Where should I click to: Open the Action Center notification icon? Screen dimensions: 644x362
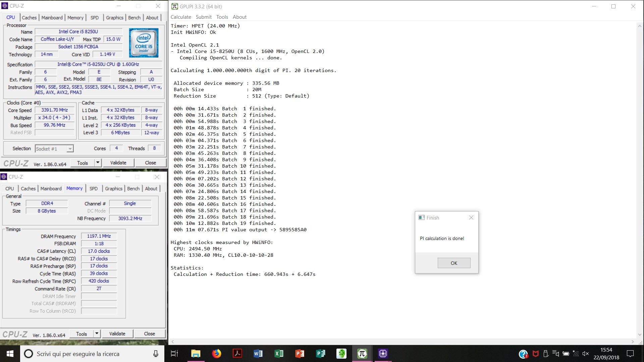click(x=630, y=354)
